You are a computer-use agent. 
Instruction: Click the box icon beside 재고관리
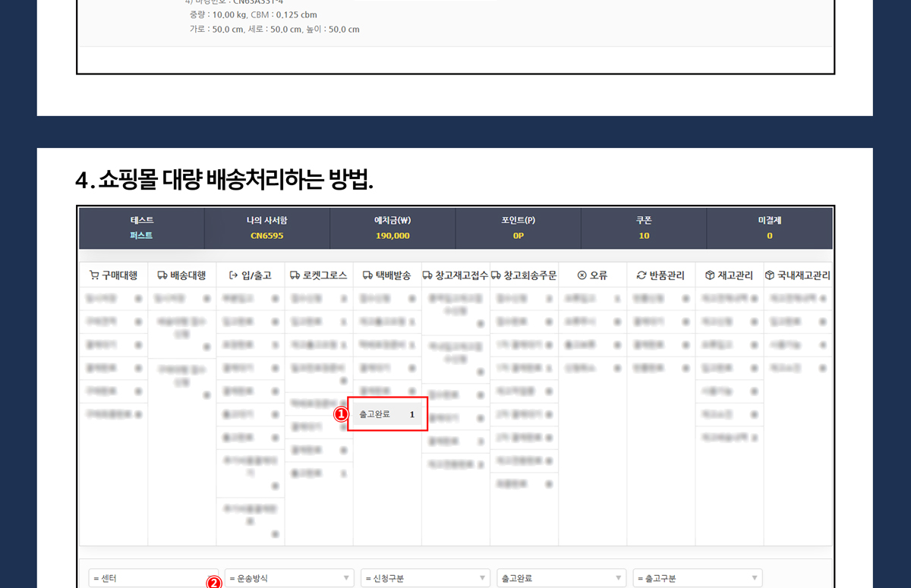point(710,275)
